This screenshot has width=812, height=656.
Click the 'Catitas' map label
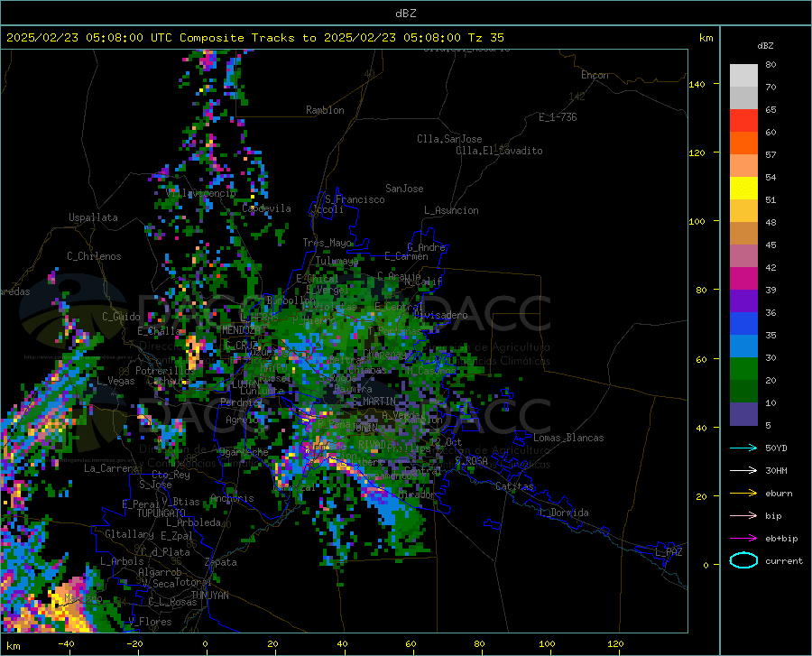click(514, 486)
